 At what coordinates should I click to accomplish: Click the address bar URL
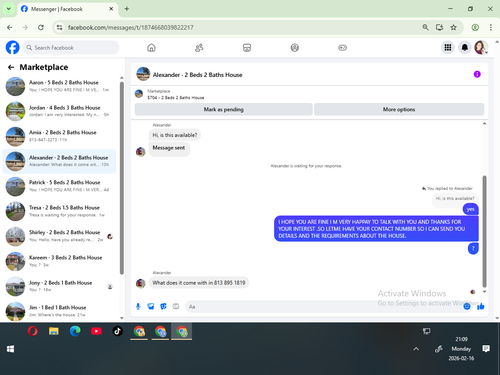130,27
